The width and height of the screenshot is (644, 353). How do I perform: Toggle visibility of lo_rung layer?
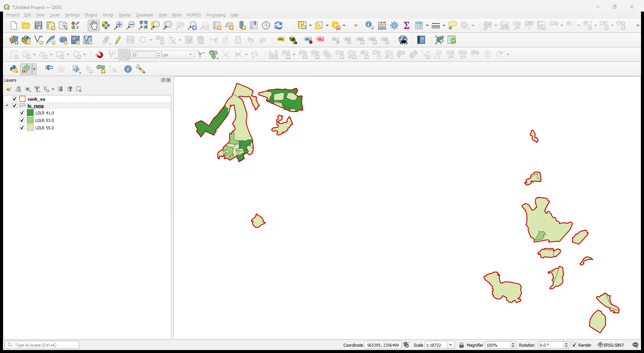(x=15, y=105)
